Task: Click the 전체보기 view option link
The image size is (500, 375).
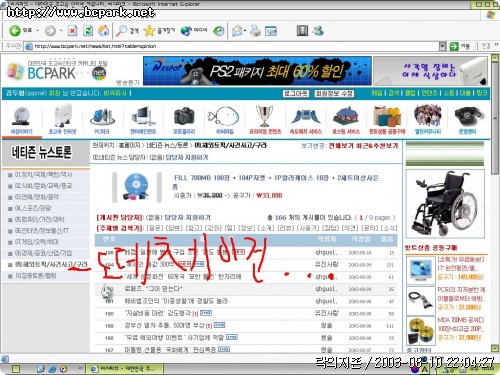Action: tap(341, 146)
